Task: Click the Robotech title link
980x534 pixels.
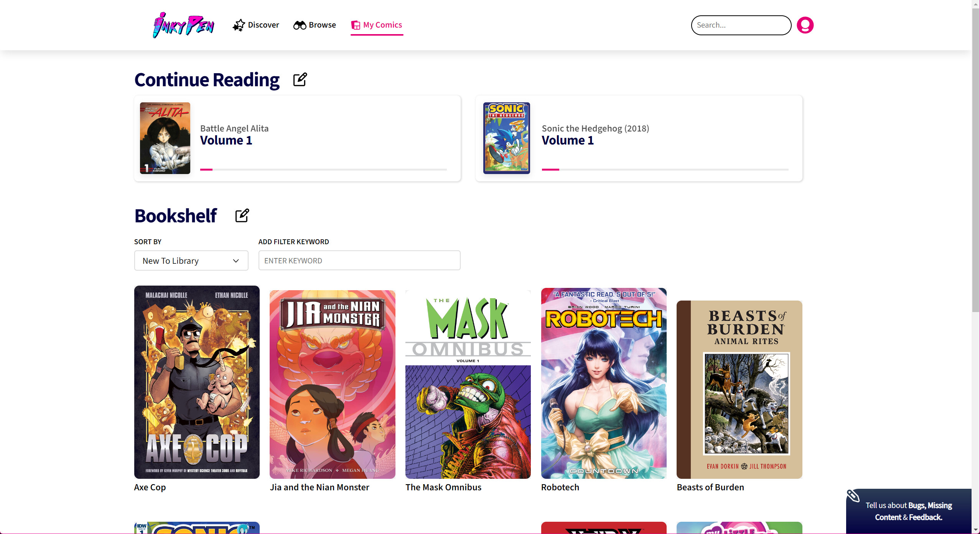Action: tap(560, 487)
